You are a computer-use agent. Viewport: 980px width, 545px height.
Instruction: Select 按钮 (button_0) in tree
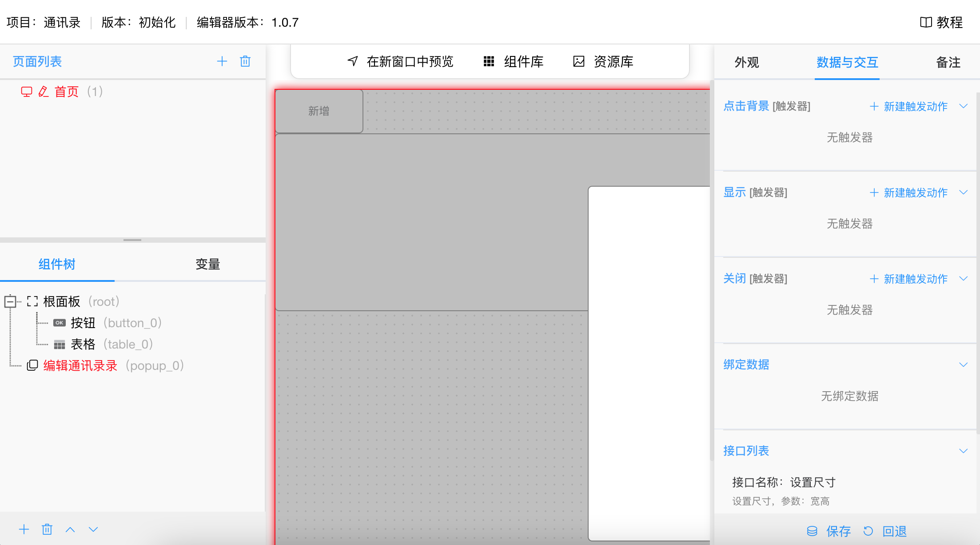(116, 323)
